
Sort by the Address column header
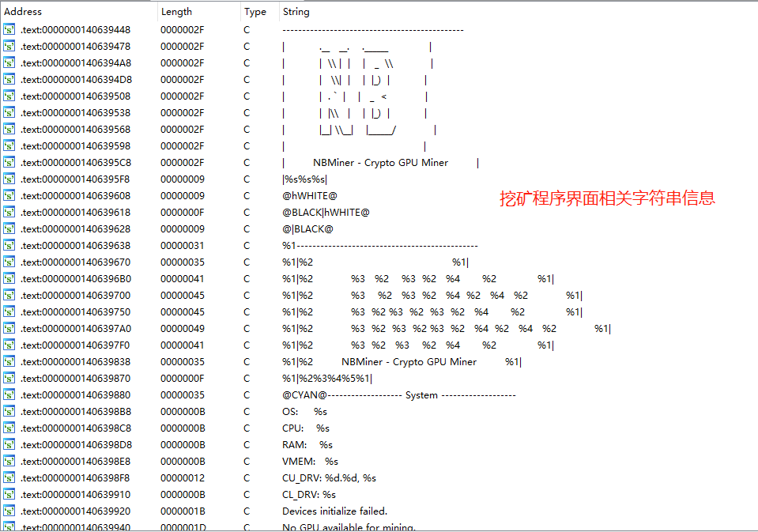[24, 12]
